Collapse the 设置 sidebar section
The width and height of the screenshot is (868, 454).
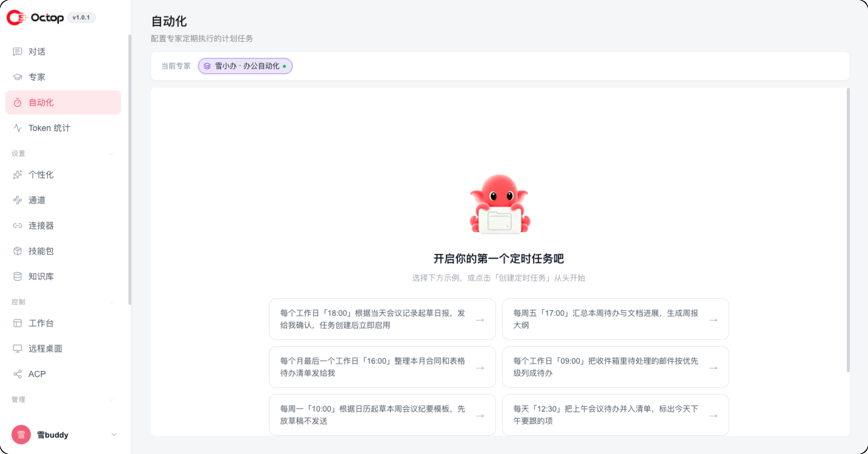111,153
